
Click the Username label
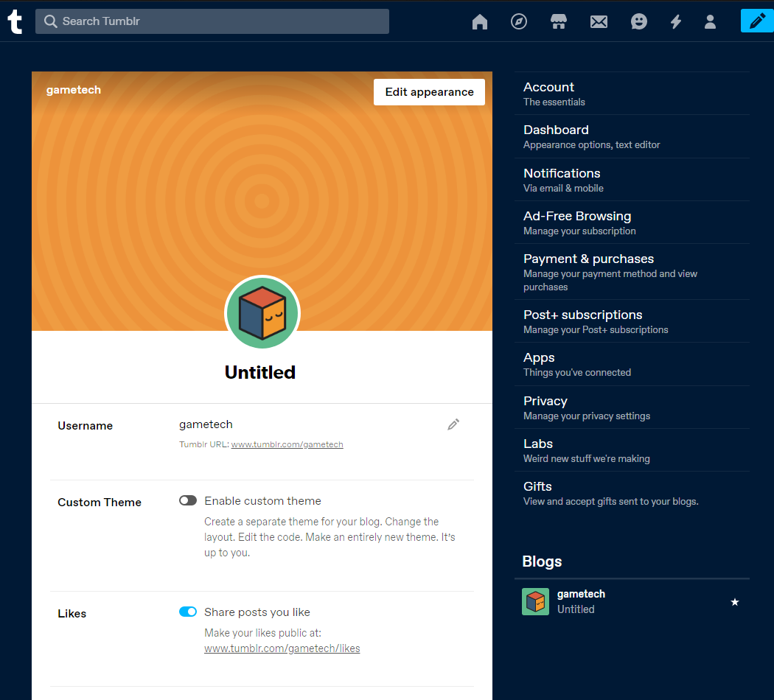point(85,426)
